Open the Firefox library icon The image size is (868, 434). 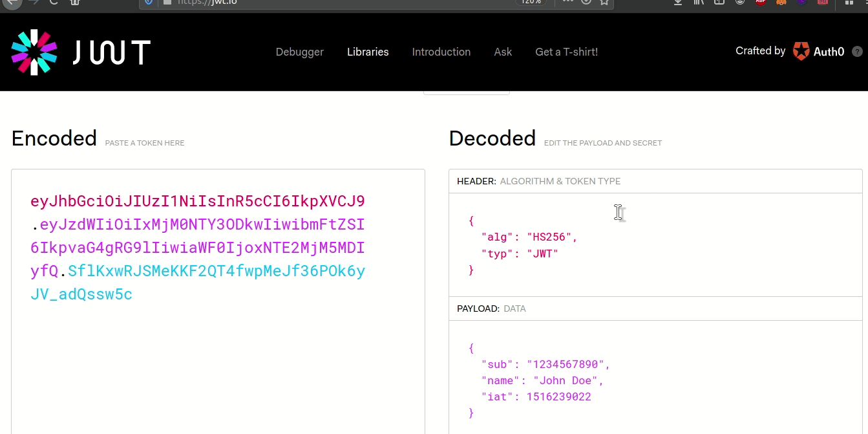click(699, 3)
